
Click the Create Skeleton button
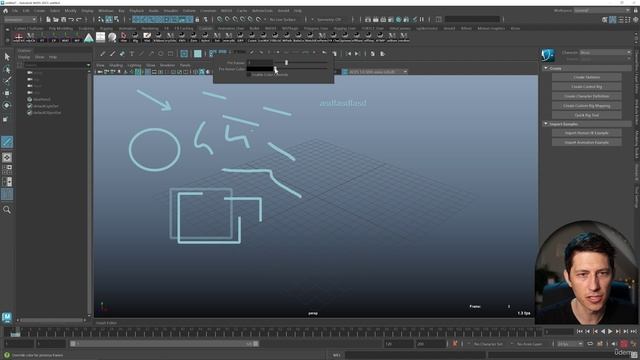pyautogui.click(x=587, y=77)
